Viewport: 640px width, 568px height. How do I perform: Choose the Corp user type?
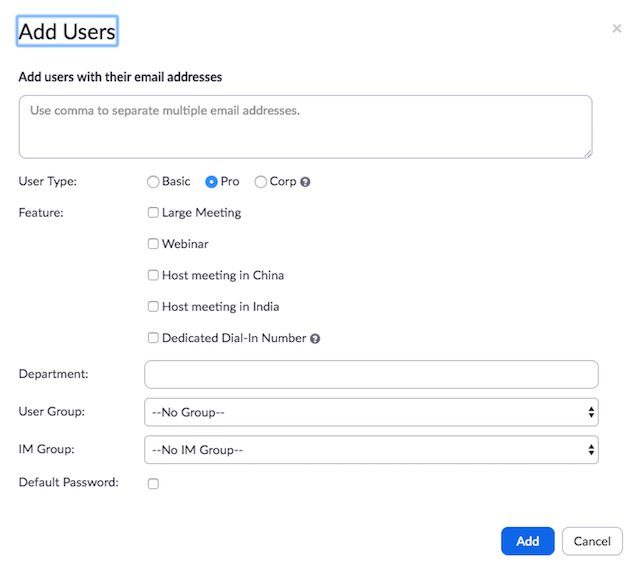tap(260, 182)
